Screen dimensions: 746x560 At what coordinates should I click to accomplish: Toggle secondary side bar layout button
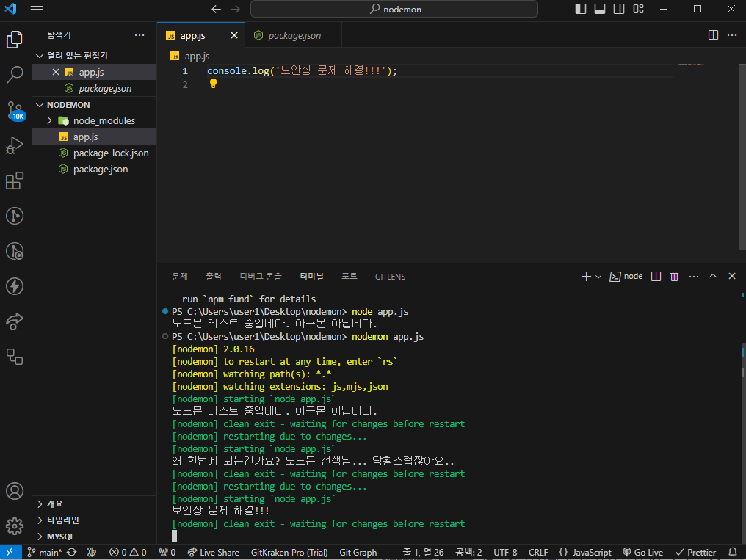click(x=619, y=9)
